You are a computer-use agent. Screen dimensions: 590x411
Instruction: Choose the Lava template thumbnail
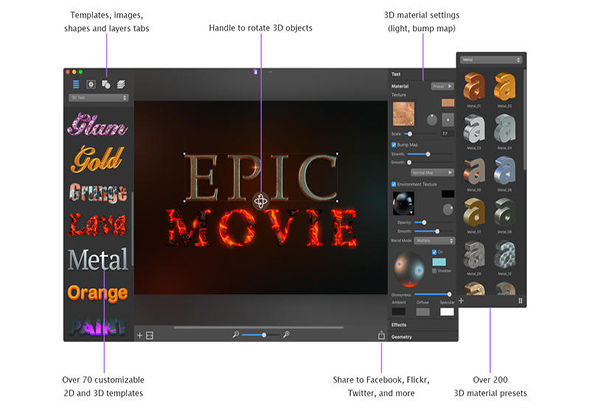(x=97, y=225)
